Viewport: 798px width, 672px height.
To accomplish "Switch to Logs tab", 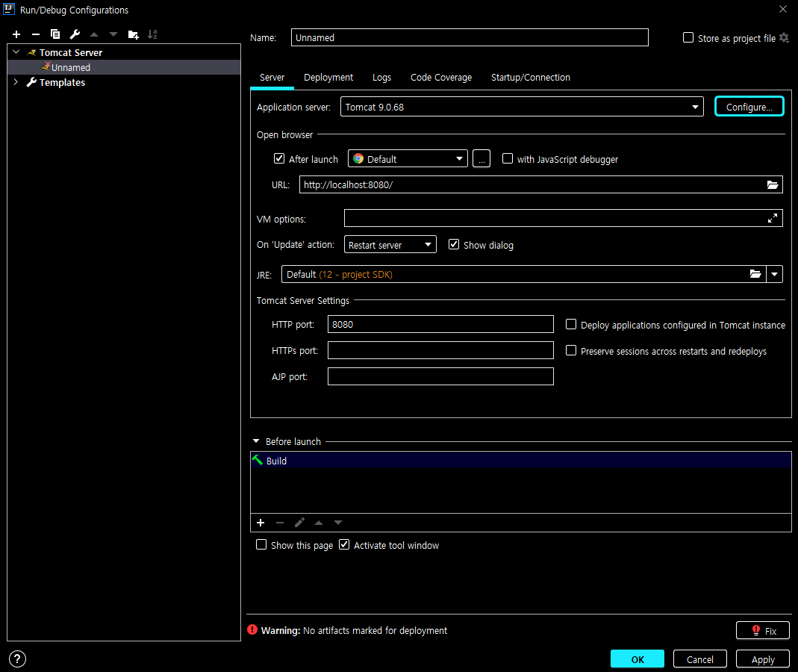I will pyautogui.click(x=381, y=78).
